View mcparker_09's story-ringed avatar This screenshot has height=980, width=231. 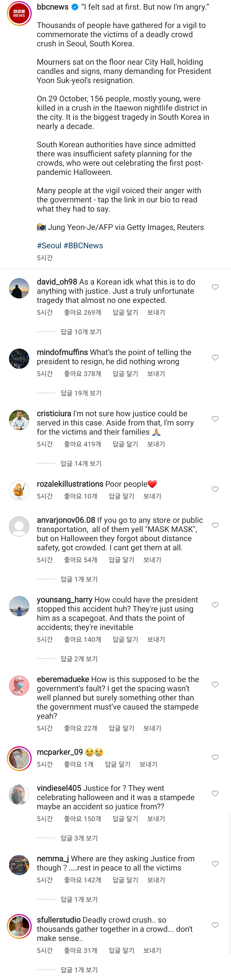pyautogui.click(x=19, y=758)
